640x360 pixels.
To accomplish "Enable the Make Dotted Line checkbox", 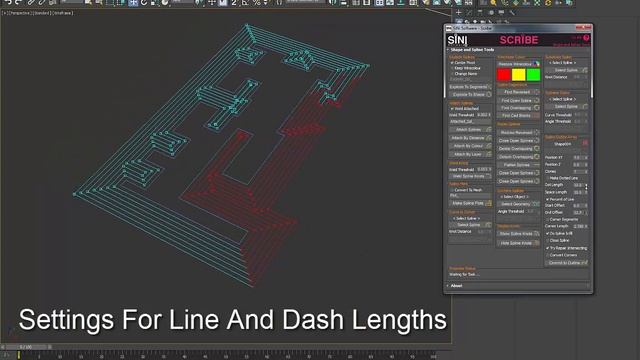I will click(547, 178).
